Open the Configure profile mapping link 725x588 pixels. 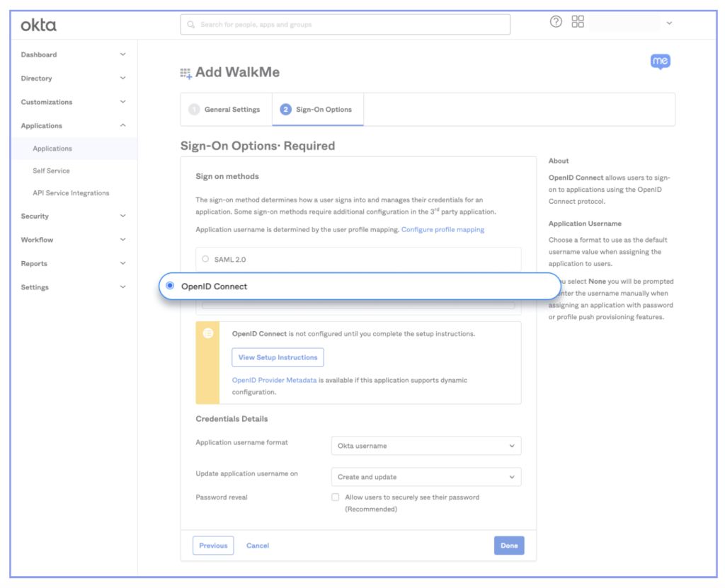point(443,229)
